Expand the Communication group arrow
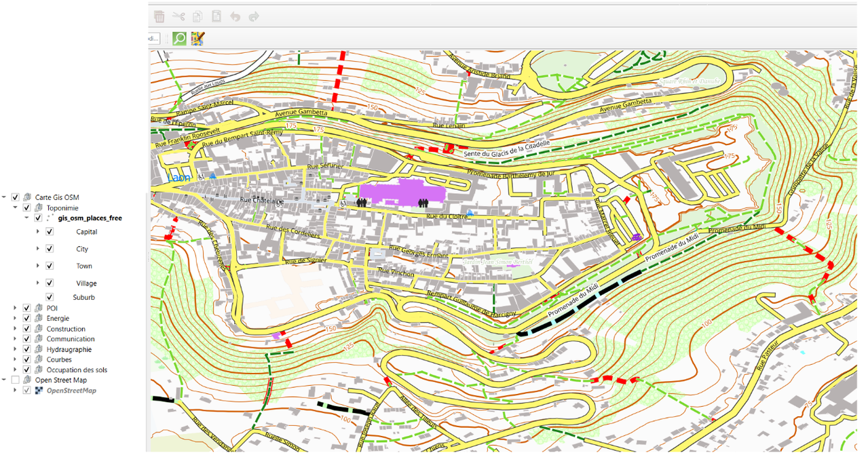Viewport: 868px width, 457px height. point(16,339)
